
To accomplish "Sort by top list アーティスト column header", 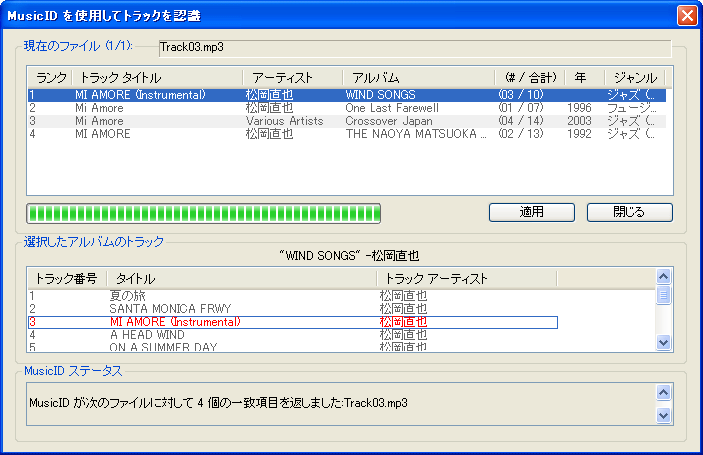I will click(x=293, y=78).
